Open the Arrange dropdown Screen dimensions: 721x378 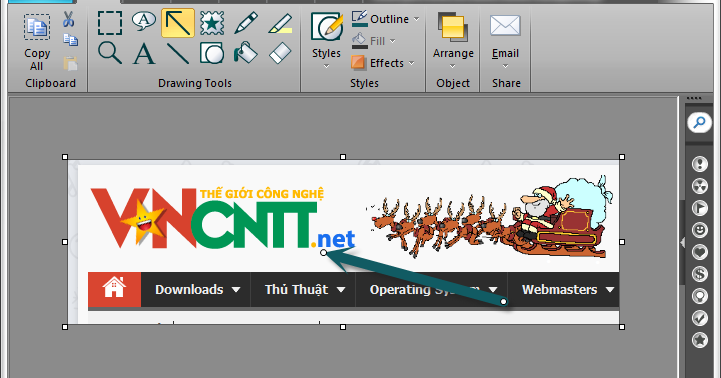point(453,40)
